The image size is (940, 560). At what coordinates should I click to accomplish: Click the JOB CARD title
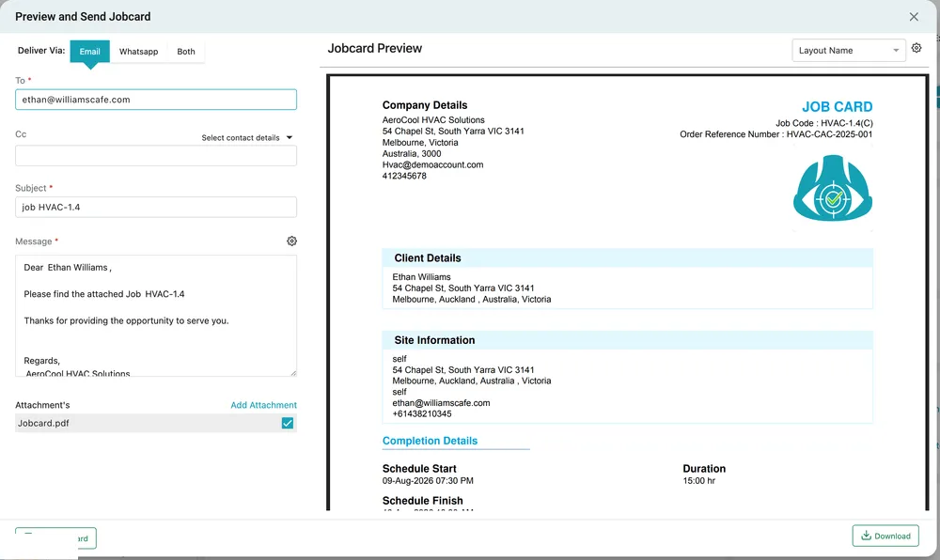(x=837, y=106)
